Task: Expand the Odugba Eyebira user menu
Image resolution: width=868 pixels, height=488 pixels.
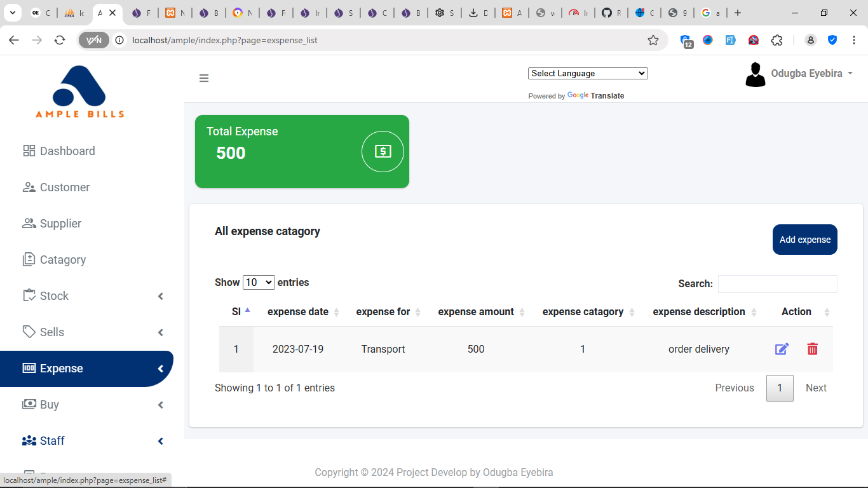Action: pos(811,74)
